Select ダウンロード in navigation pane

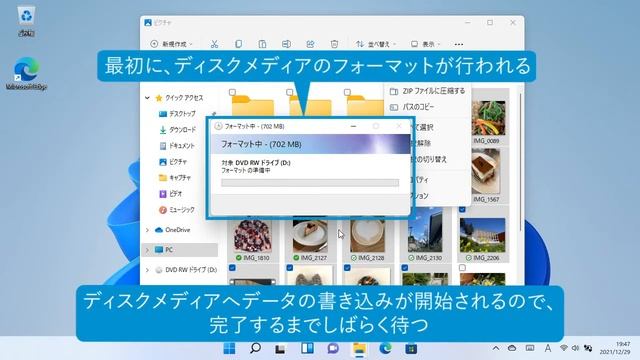point(177,130)
